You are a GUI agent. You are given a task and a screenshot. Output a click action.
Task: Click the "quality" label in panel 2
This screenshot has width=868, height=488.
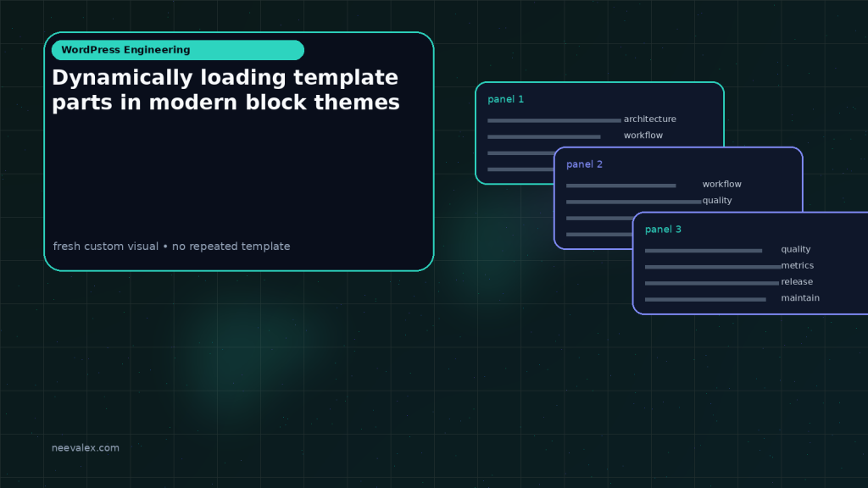point(717,200)
